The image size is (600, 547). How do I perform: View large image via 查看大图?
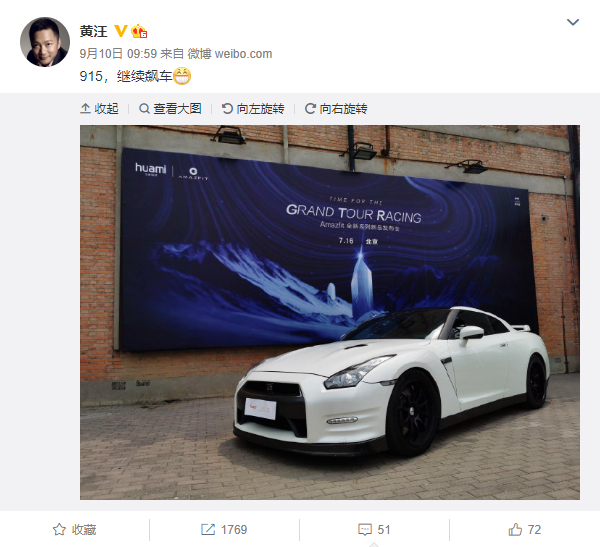point(170,109)
